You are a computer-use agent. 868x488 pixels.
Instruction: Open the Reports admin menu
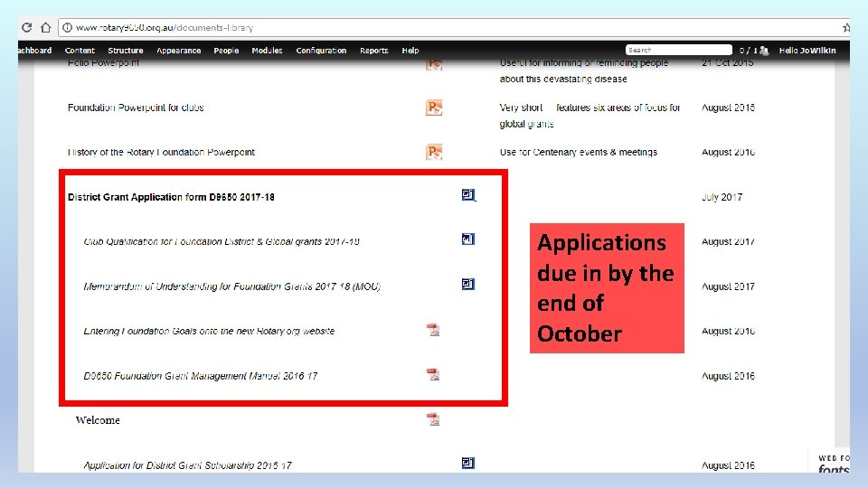point(374,51)
